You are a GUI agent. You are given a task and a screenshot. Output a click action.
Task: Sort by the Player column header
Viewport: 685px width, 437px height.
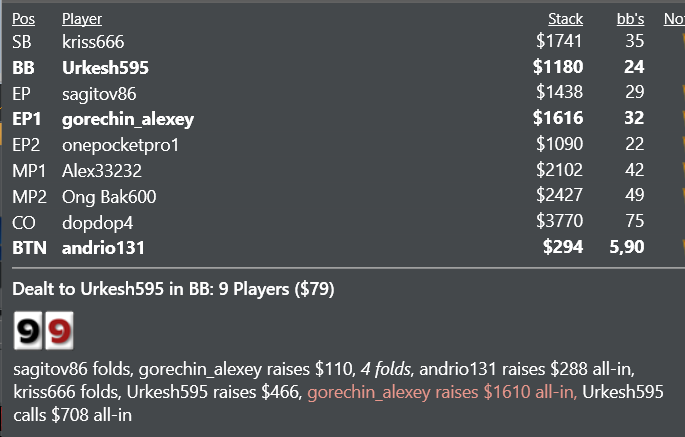(x=82, y=19)
